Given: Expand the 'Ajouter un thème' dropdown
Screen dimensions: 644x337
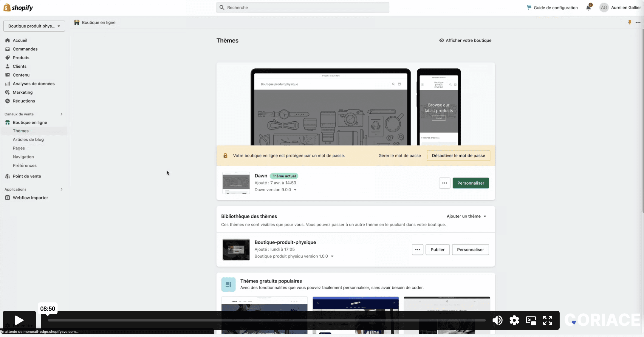Looking at the screenshot, I should tap(466, 216).
